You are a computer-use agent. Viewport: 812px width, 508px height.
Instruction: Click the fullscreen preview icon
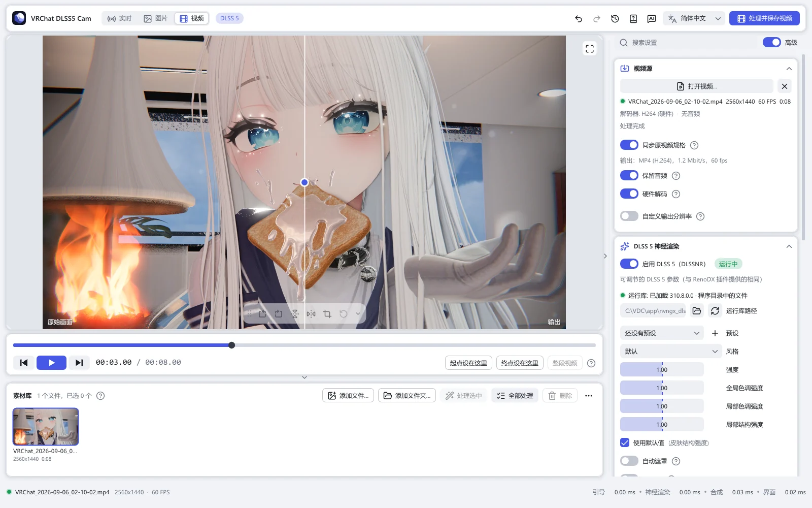[590, 49]
